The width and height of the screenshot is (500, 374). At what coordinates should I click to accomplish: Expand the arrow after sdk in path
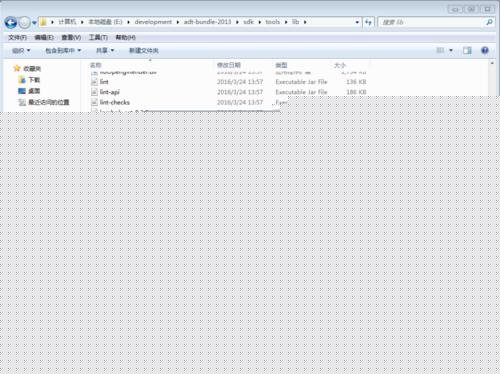coord(259,22)
